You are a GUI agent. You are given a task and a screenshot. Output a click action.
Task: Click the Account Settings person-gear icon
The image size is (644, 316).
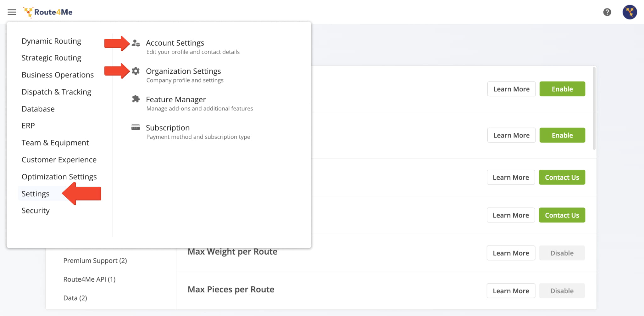click(x=136, y=43)
